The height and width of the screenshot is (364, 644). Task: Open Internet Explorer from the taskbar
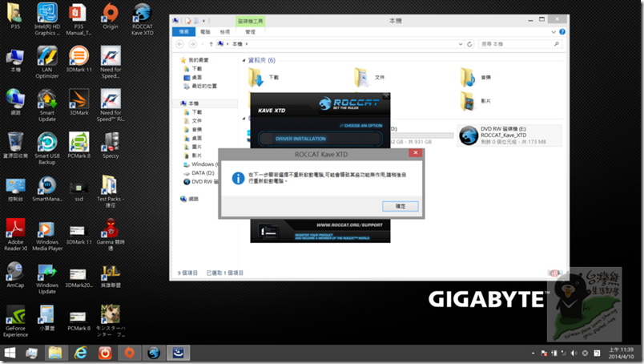tap(80, 353)
